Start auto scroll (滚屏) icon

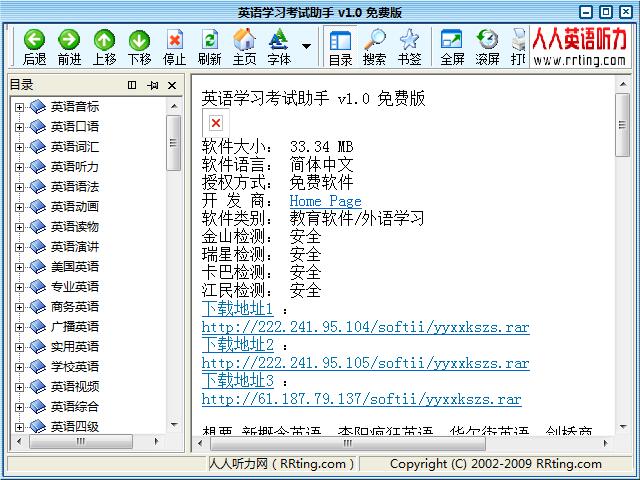pyautogui.click(x=487, y=40)
